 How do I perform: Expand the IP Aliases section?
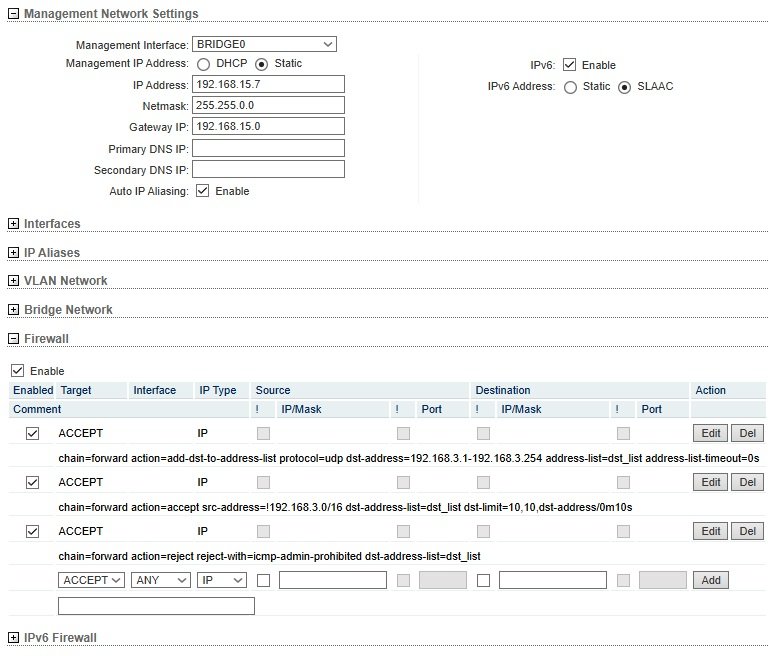[x=13, y=253]
